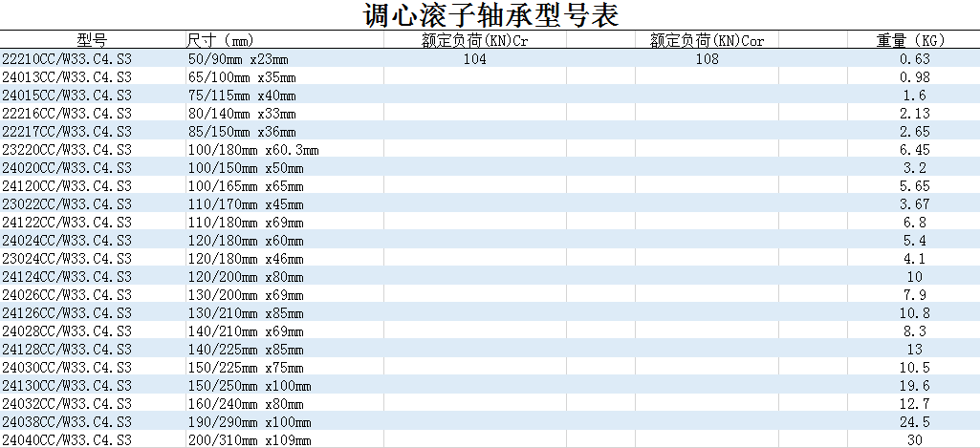Select cell 24024CC/W33.C4.S3
This screenshot has width=980, height=448.
tap(67, 241)
